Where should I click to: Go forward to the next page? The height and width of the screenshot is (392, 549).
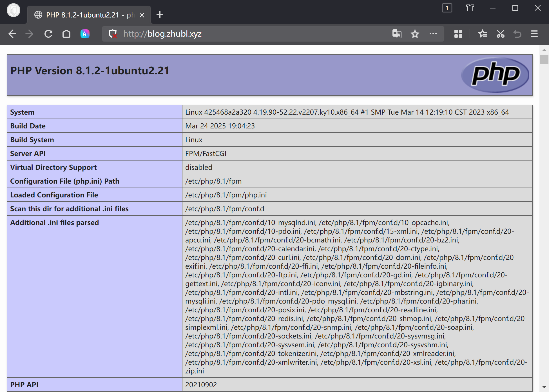pos(29,34)
